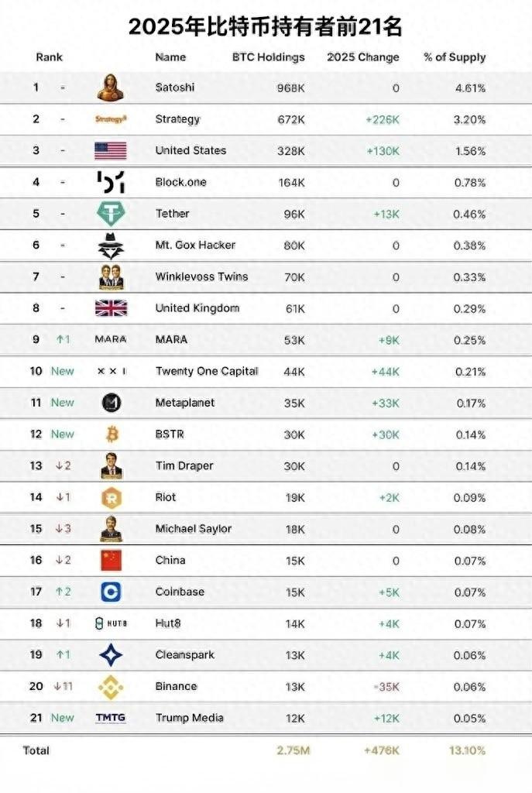Click the "% of Supply" column header
532x793 pixels.
(455, 57)
